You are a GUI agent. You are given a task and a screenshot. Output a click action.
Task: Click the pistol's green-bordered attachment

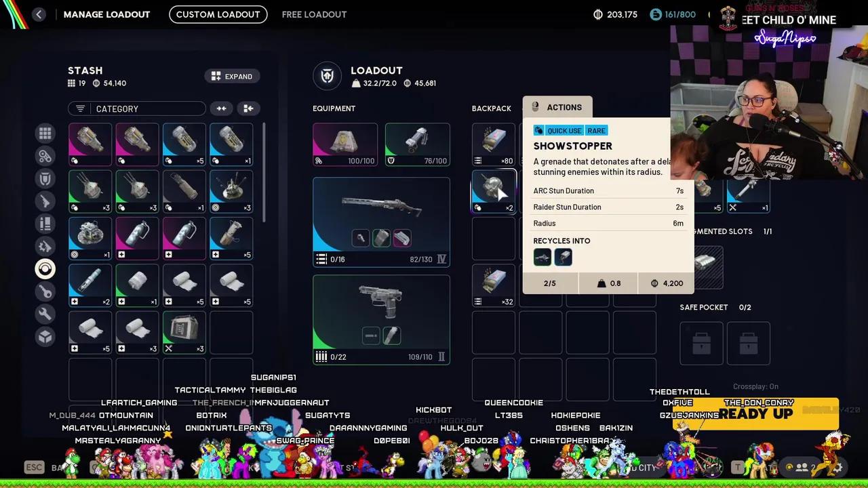click(391, 335)
